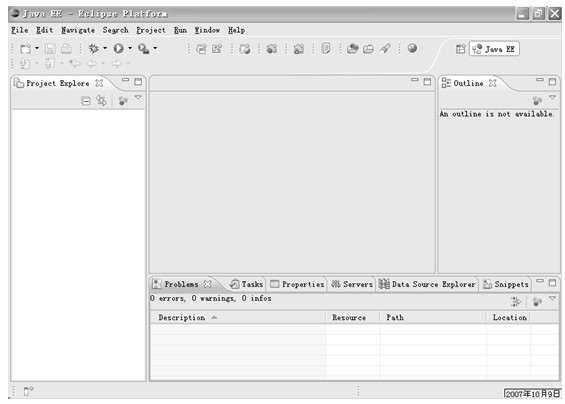Image resolution: width=565 pixels, height=404 pixels.
Task: Start the Debug bug icon
Action: [94, 48]
